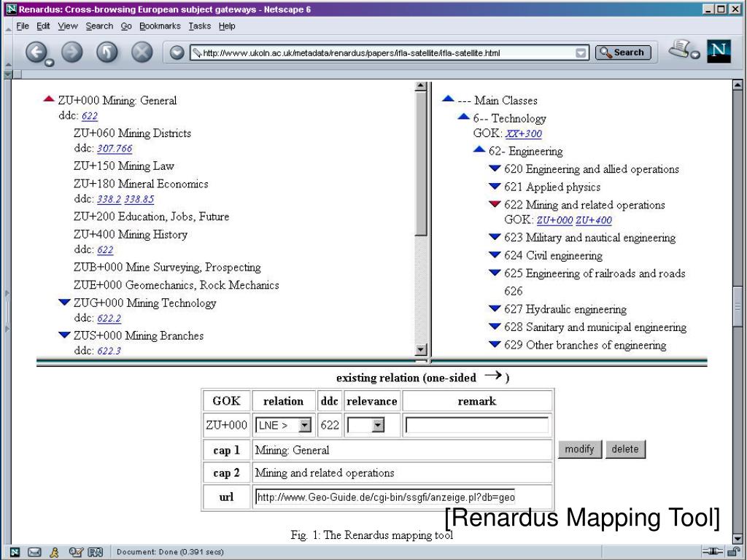Follow the ddc 338.85 link
This screenshot has height=560, width=747.
click(139, 199)
